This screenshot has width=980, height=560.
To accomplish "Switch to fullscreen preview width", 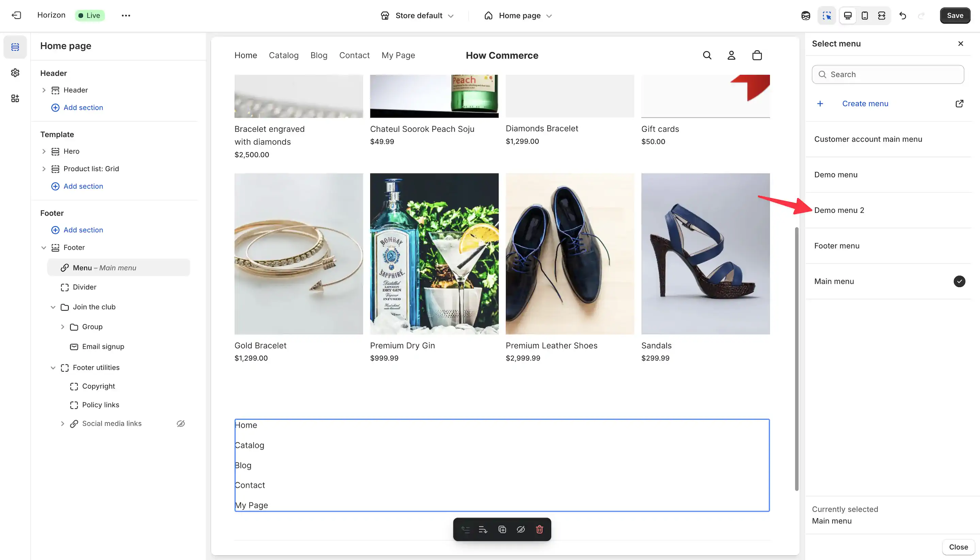I will [x=881, y=15].
